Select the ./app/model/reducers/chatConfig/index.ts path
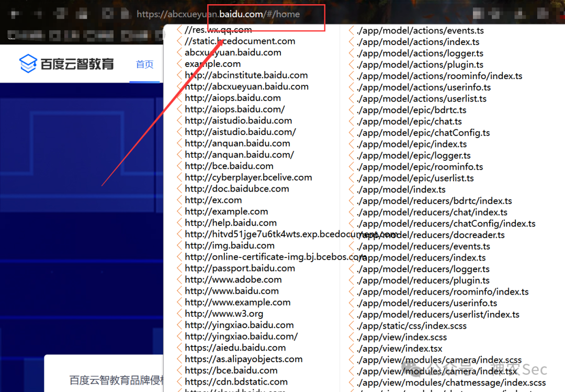This screenshot has height=392, width=565. [x=446, y=223]
